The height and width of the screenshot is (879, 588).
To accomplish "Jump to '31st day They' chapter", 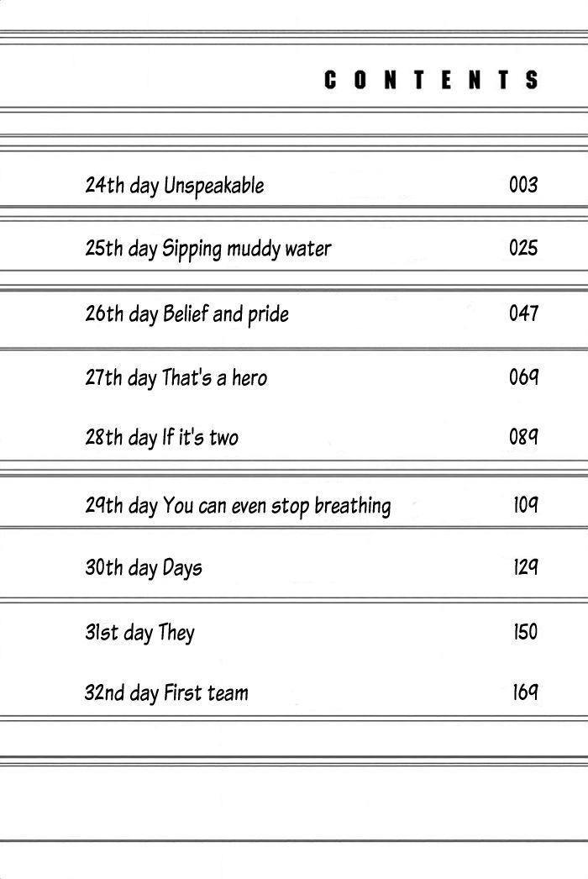I will (139, 632).
